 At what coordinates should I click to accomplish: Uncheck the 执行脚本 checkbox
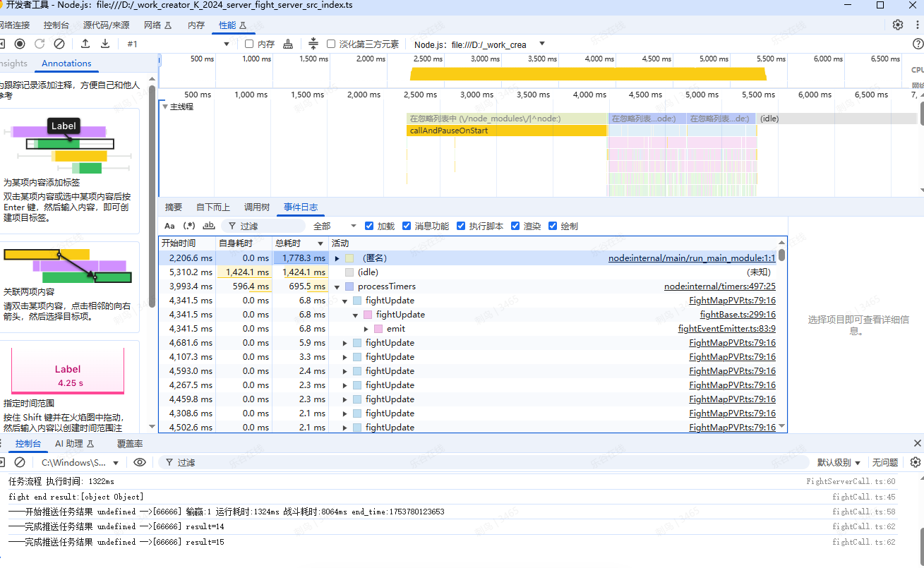(x=462, y=226)
